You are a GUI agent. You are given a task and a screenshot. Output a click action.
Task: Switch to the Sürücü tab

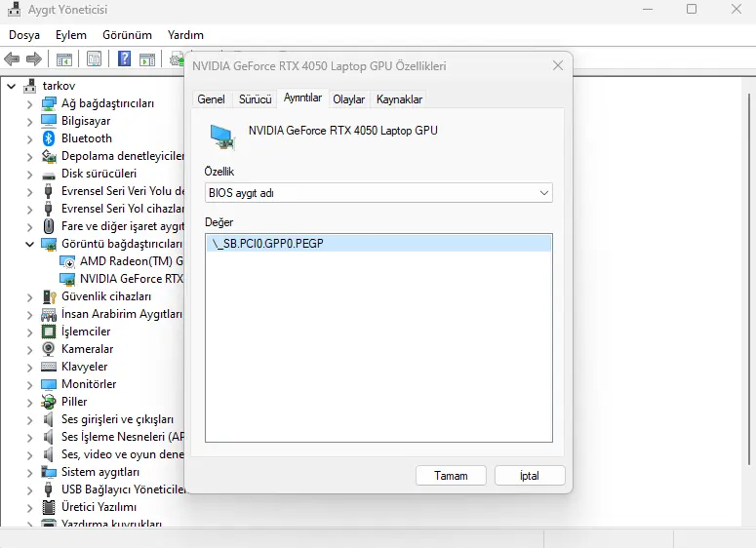[255, 99]
